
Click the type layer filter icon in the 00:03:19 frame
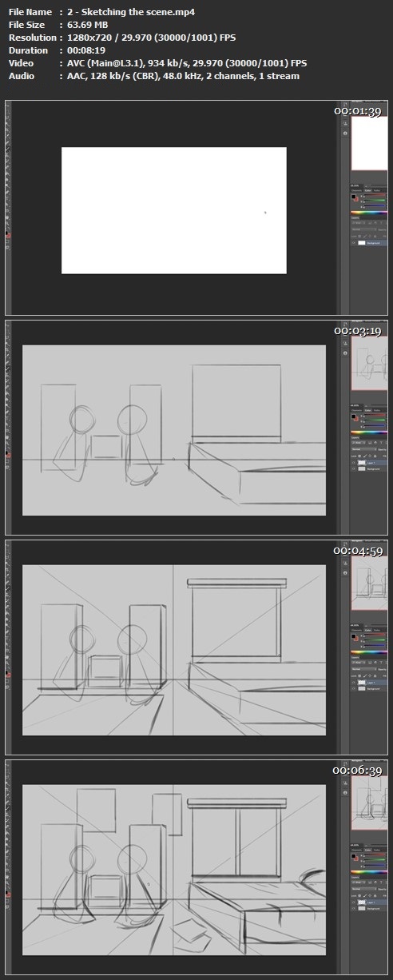(381, 443)
